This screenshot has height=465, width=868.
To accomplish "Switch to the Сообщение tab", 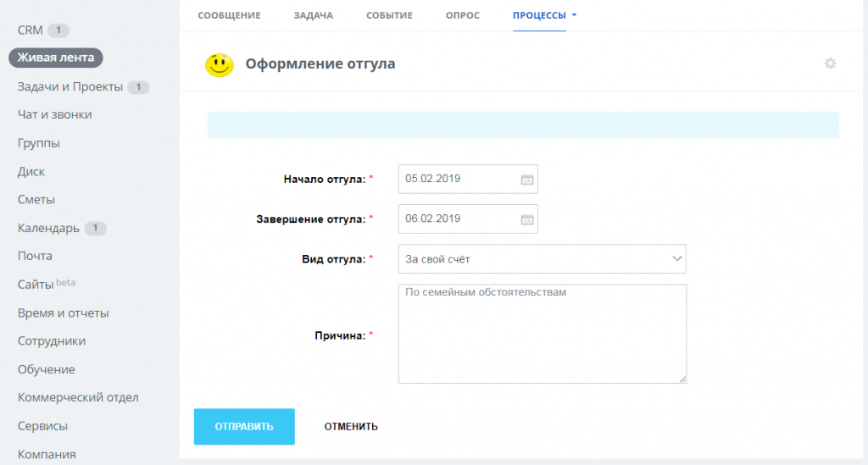I will [229, 15].
